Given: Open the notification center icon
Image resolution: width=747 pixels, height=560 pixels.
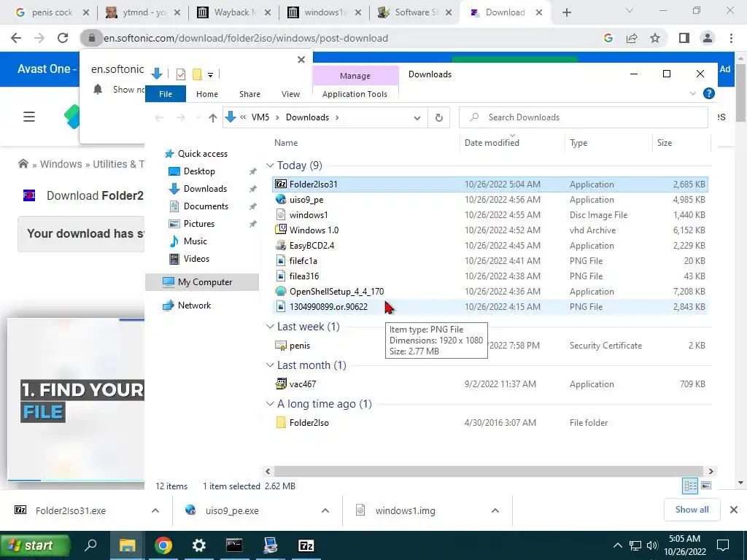Looking at the screenshot, I should pos(723,545).
